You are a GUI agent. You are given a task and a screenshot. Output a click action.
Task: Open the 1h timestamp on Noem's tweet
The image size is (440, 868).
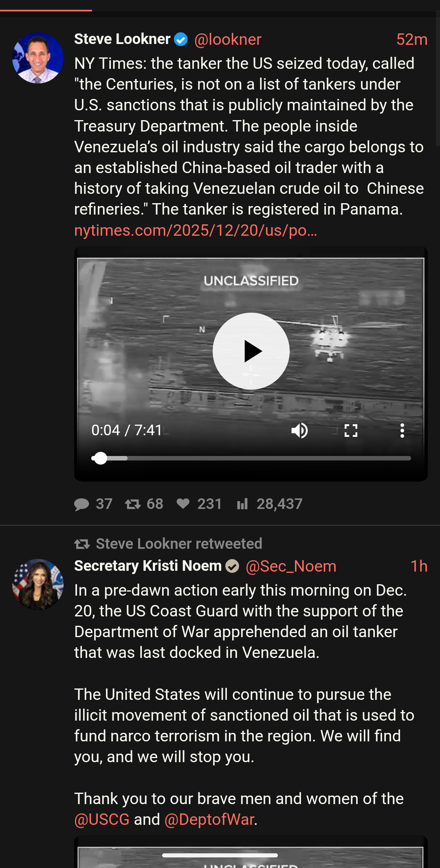coord(419,566)
